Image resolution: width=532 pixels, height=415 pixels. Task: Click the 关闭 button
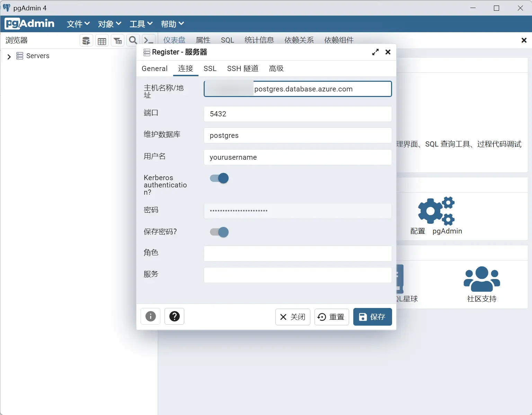tap(293, 317)
